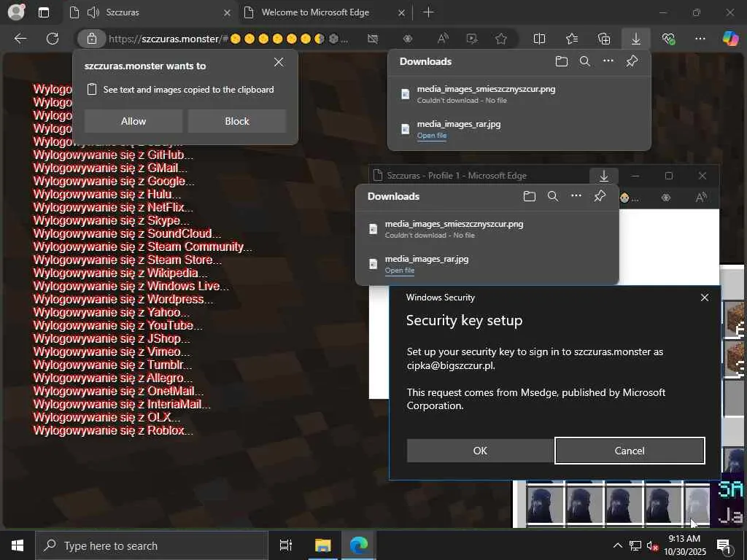Open the Favorites list icon

coord(572,39)
